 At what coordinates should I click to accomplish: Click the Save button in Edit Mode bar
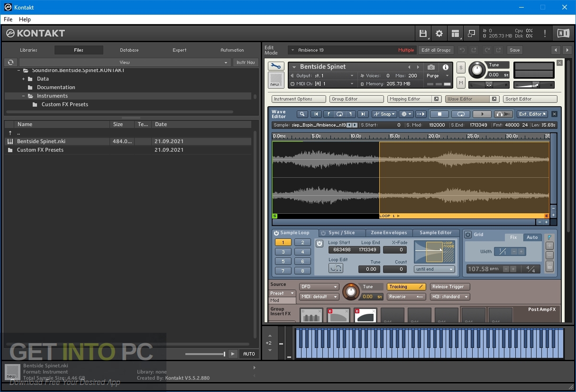click(x=514, y=50)
